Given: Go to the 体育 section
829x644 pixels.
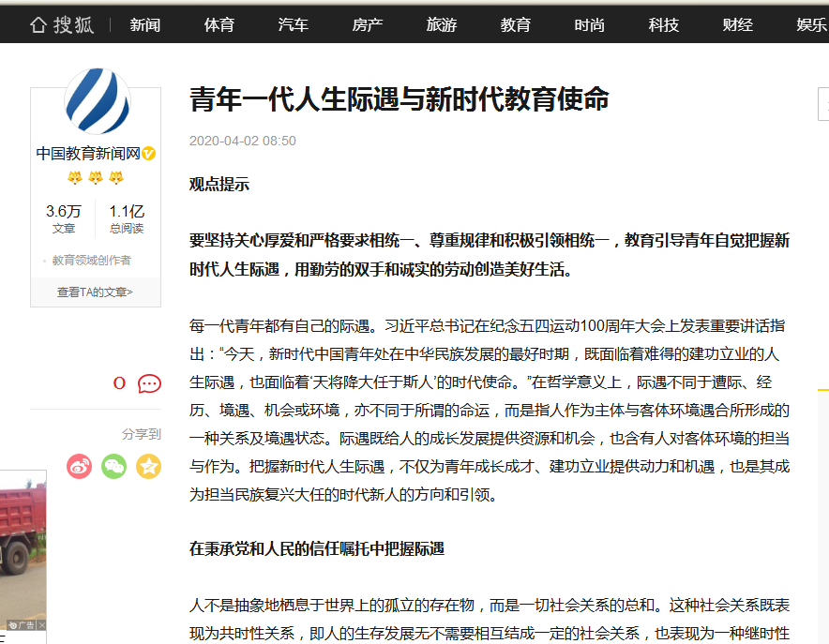Looking at the screenshot, I should tap(219, 24).
